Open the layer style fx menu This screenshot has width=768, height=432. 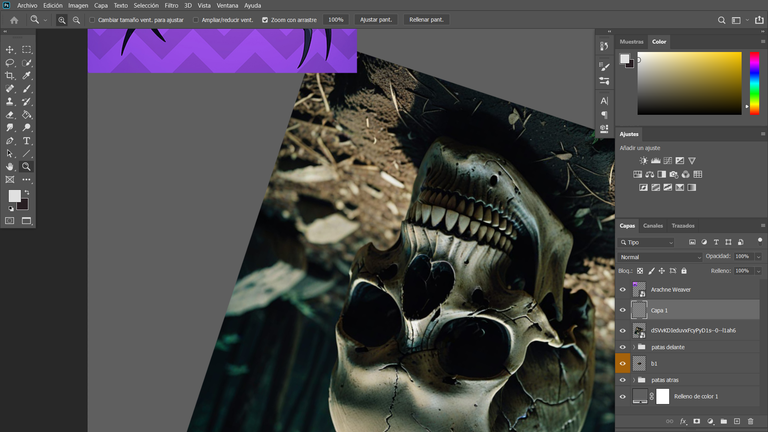click(x=683, y=421)
